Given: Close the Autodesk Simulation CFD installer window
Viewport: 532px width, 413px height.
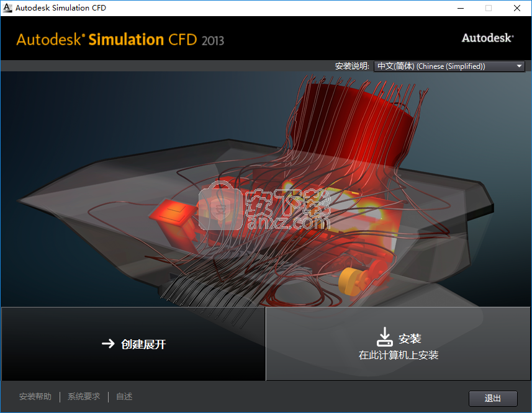Looking at the screenshot, I should 516,8.
